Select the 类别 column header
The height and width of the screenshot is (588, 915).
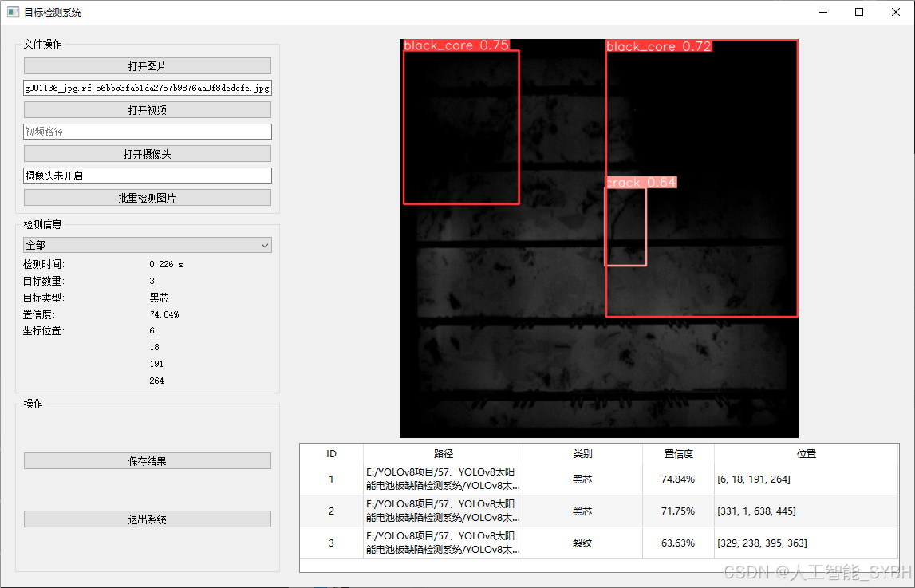pos(582,454)
